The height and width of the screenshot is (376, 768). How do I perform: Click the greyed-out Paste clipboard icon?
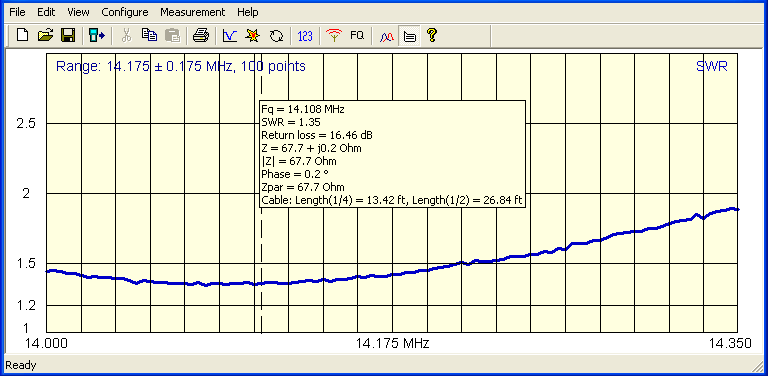(172, 35)
